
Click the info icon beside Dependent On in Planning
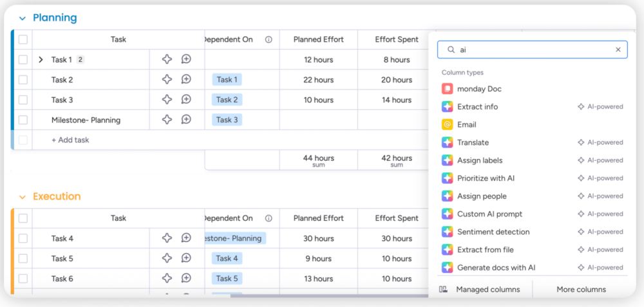click(x=269, y=39)
